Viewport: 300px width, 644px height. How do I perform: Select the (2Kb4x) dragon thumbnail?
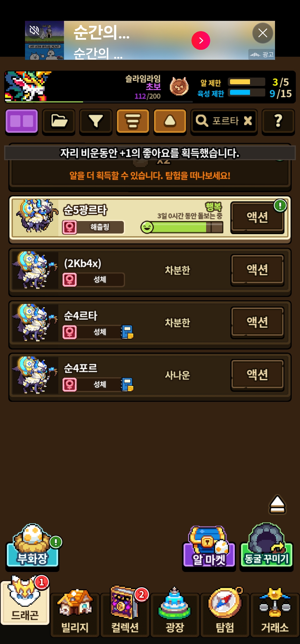[x=35, y=270]
